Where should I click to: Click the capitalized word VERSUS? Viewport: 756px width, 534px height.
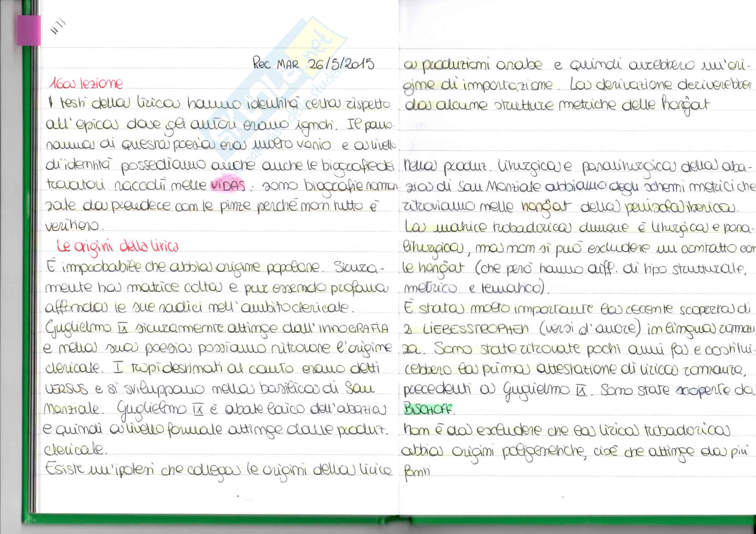66,389
